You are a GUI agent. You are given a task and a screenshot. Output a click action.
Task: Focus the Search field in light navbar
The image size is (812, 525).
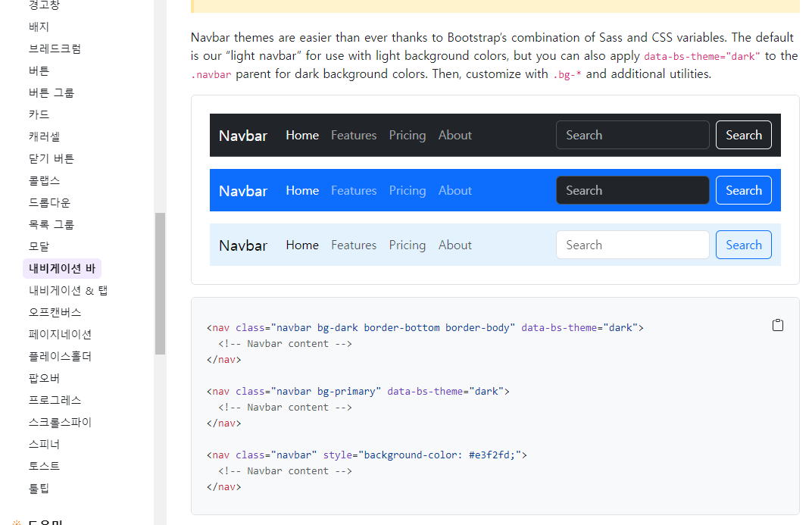point(632,245)
